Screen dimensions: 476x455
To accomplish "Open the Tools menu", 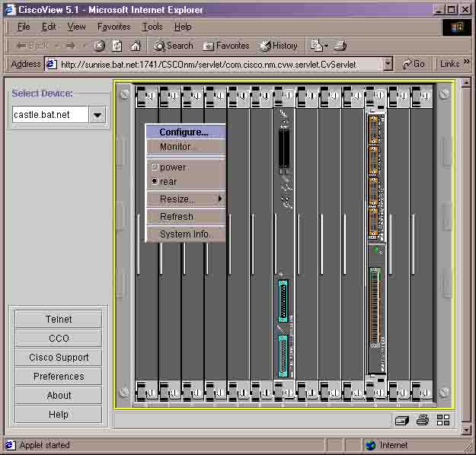I will (152, 27).
